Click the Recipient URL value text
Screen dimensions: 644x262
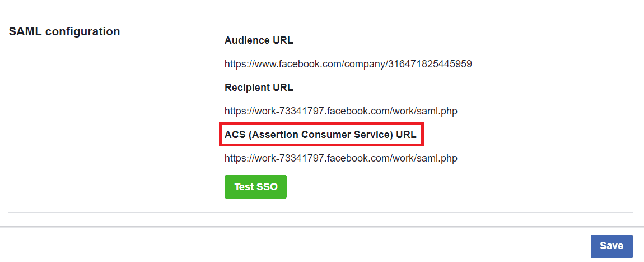[x=340, y=111]
